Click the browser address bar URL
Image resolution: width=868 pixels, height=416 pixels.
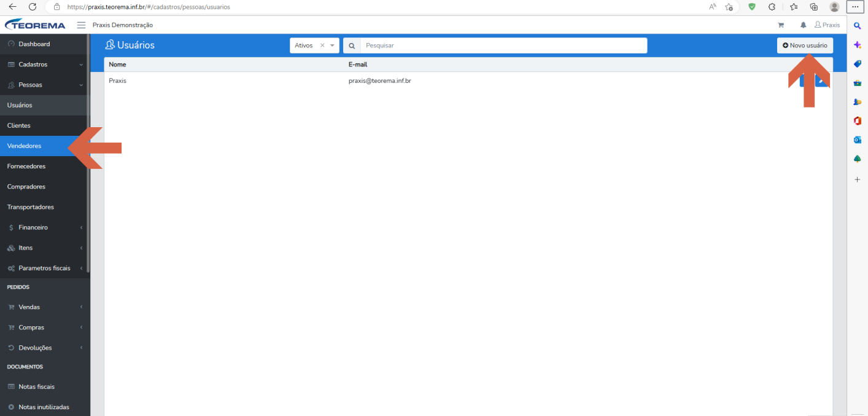point(149,7)
